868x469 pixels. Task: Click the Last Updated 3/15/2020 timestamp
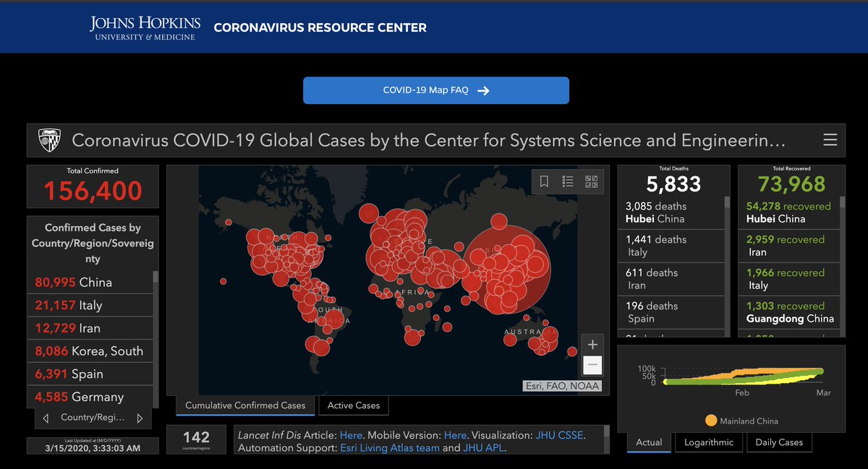pos(93,445)
